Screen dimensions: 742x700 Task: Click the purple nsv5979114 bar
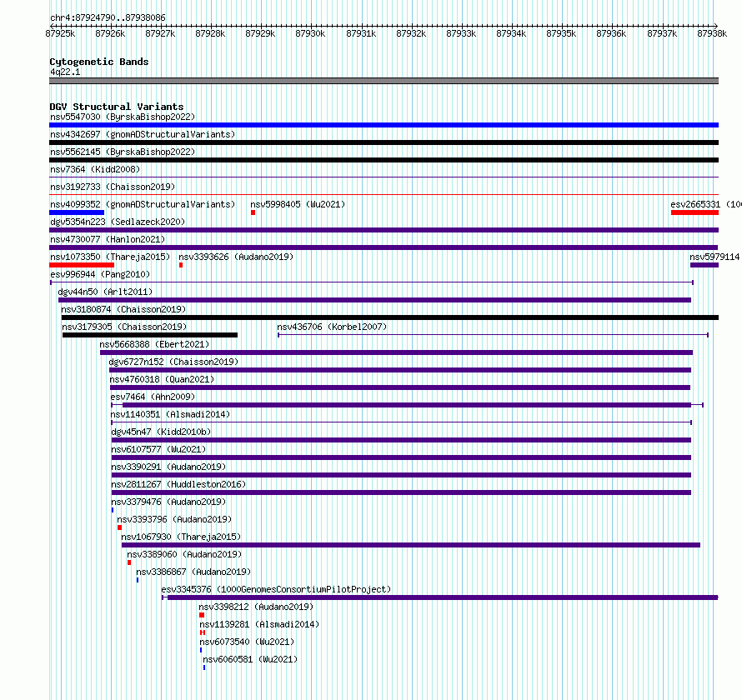(704, 265)
